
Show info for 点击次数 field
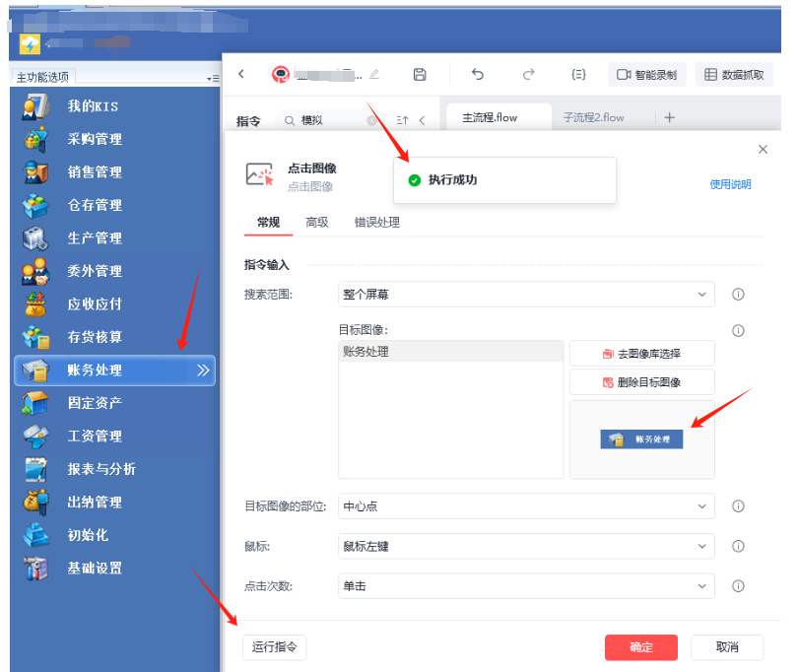(738, 586)
